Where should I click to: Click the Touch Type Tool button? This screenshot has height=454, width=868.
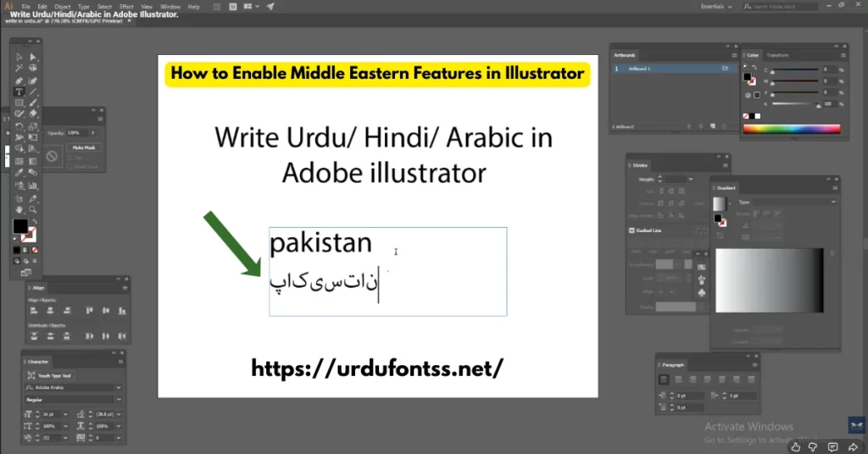point(49,375)
